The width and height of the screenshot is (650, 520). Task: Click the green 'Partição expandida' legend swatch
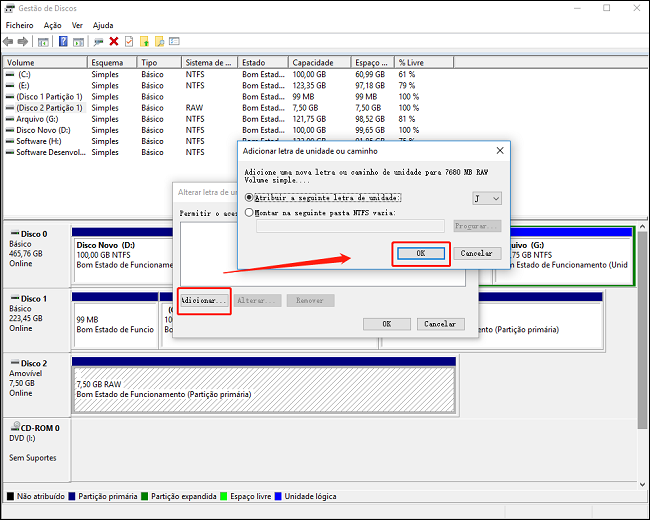[144, 496]
